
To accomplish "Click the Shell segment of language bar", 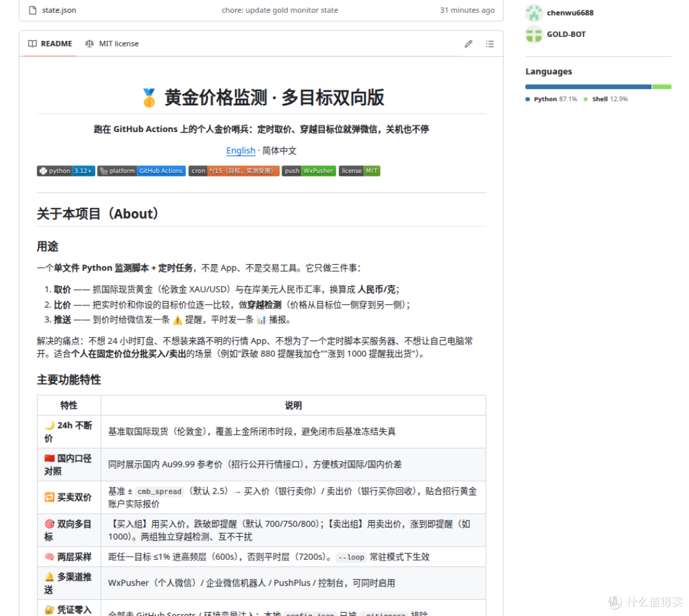I will [662, 87].
